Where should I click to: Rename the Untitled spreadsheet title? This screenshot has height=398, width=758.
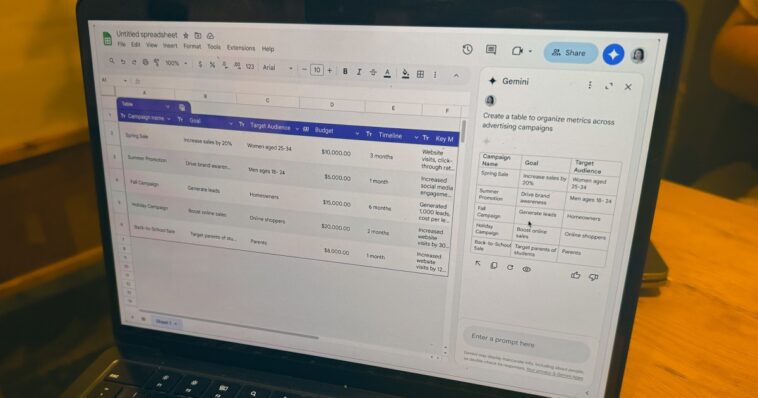pos(147,34)
